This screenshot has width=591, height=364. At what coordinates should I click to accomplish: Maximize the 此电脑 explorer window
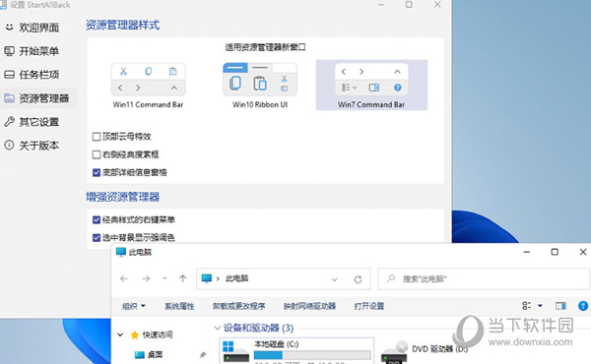click(555, 252)
